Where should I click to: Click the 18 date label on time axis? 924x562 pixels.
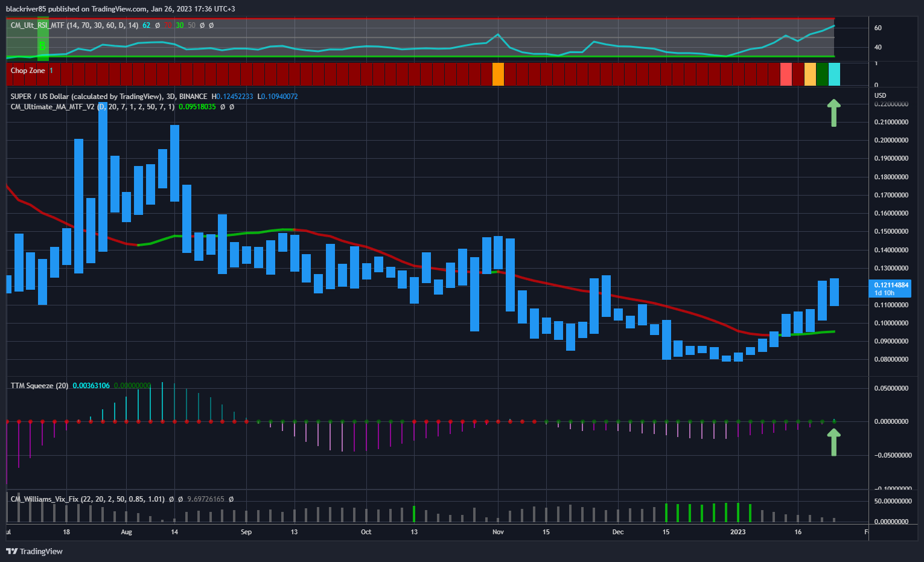coord(66,532)
